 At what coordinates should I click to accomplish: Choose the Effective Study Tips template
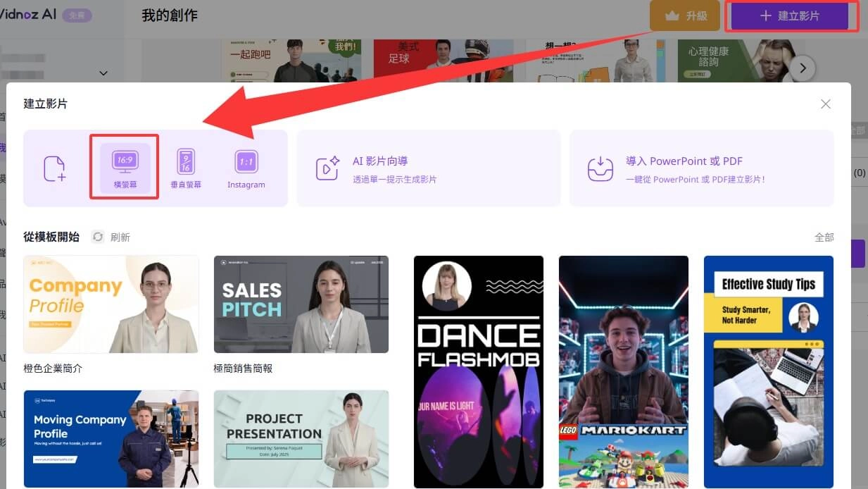point(768,371)
